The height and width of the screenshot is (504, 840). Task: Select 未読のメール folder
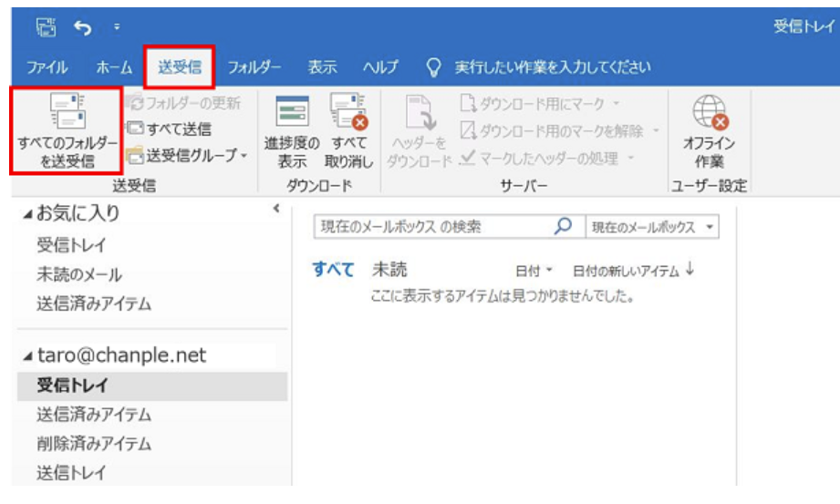79,274
